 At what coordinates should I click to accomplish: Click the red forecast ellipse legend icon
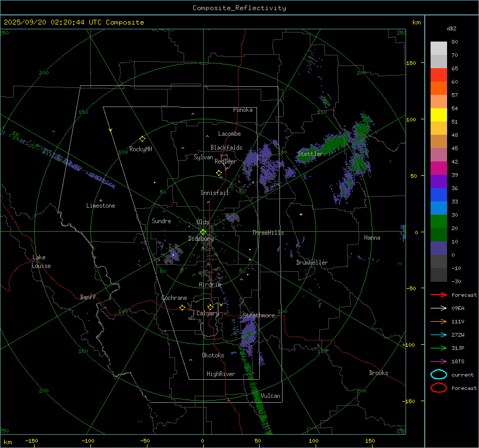[439, 388]
